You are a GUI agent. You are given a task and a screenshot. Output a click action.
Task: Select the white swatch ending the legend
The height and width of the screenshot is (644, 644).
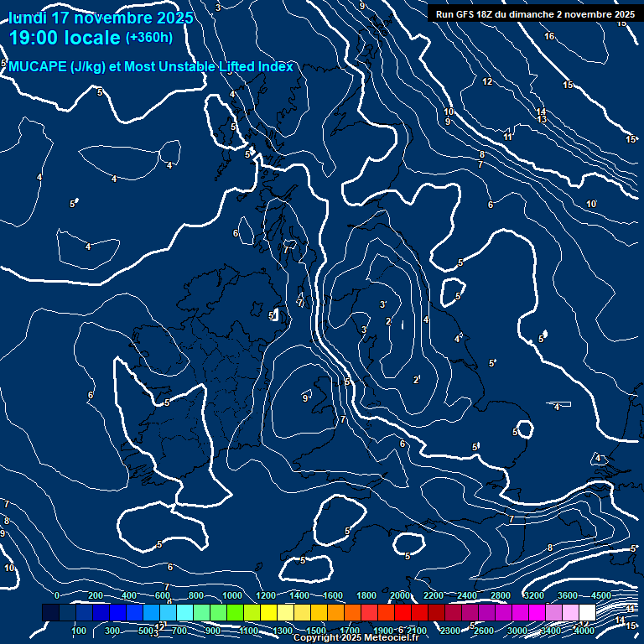pyautogui.click(x=587, y=612)
